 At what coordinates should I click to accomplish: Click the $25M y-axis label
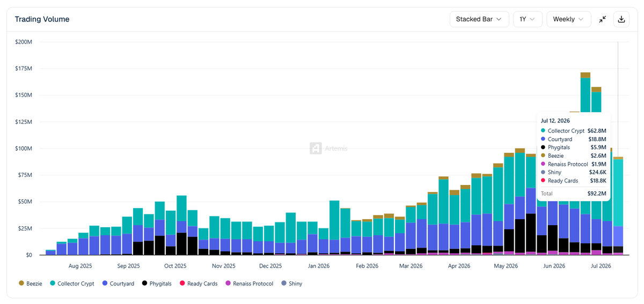[x=25, y=228]
